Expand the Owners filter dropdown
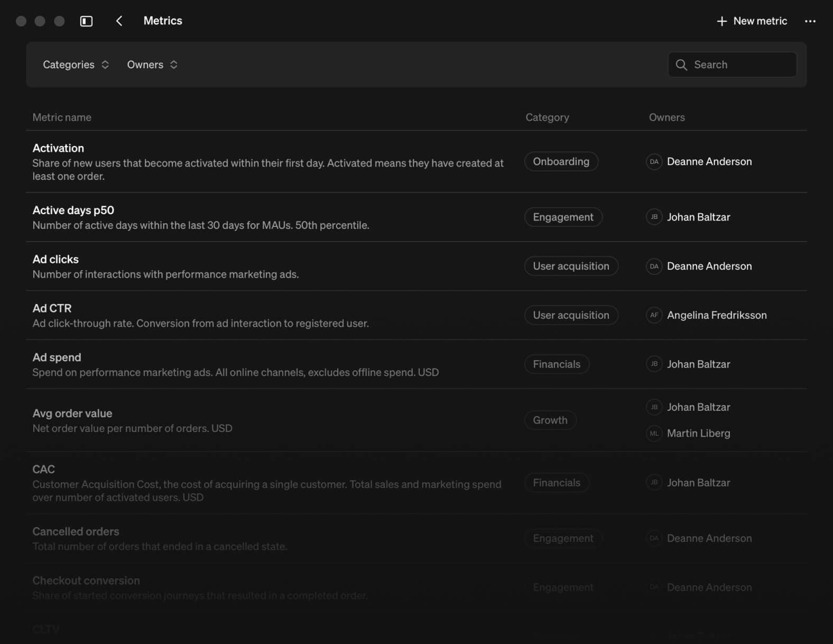Image resolution: width=833 pixels, height=644 pixels. click(x=152, y=65)
